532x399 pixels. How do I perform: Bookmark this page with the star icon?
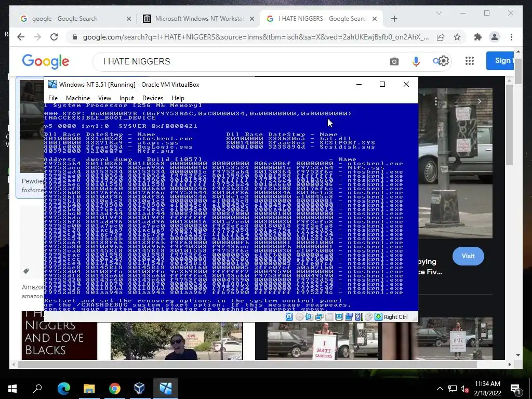457,37
